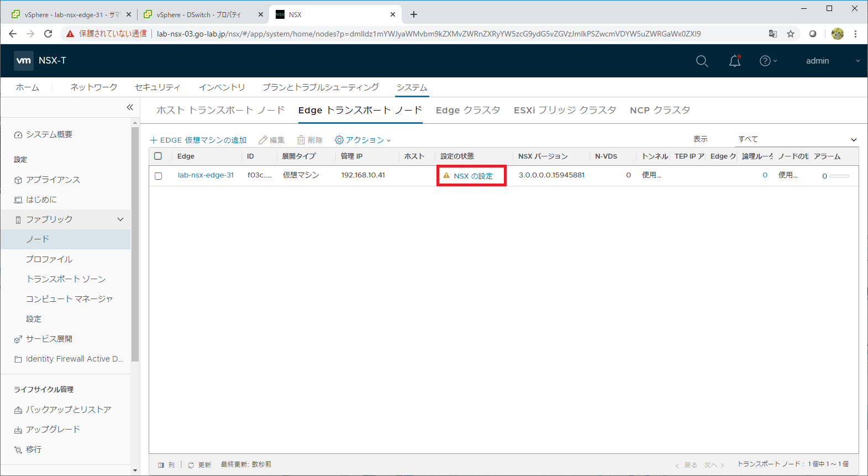Select the システム menu

(412, 87)
